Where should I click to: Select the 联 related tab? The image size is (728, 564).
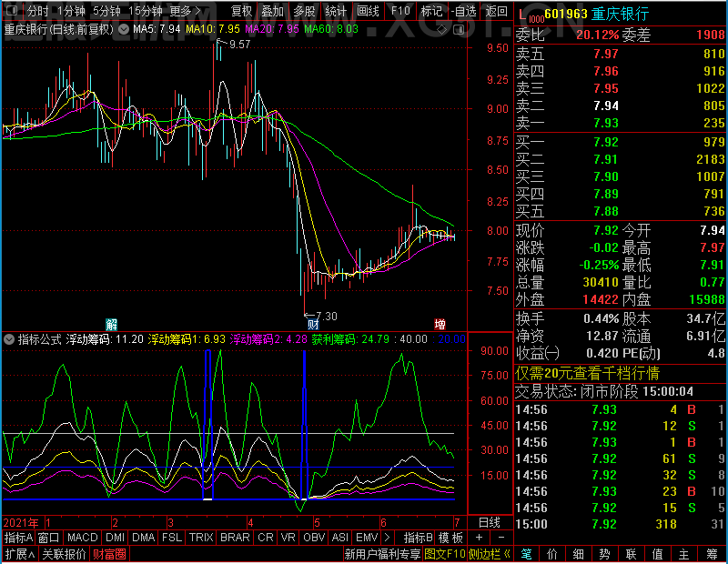631,554
